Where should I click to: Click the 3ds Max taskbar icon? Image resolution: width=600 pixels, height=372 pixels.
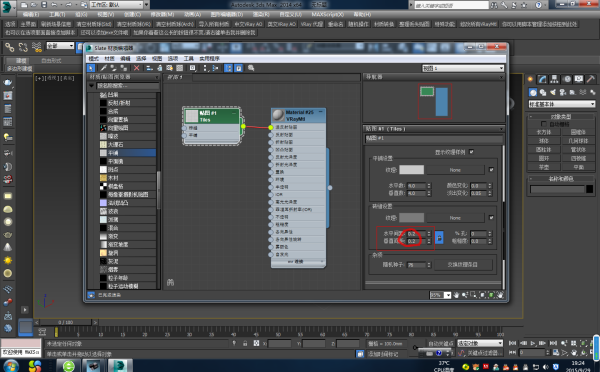(120, 366)
